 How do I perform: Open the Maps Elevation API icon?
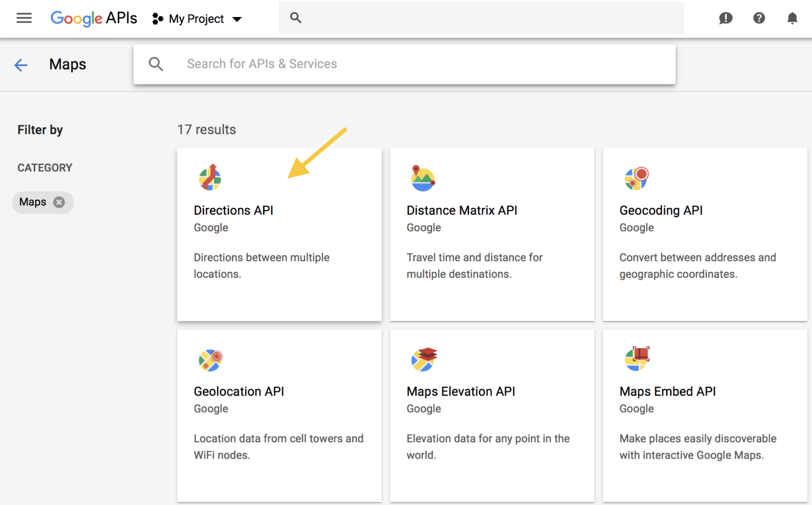[422, 359]
